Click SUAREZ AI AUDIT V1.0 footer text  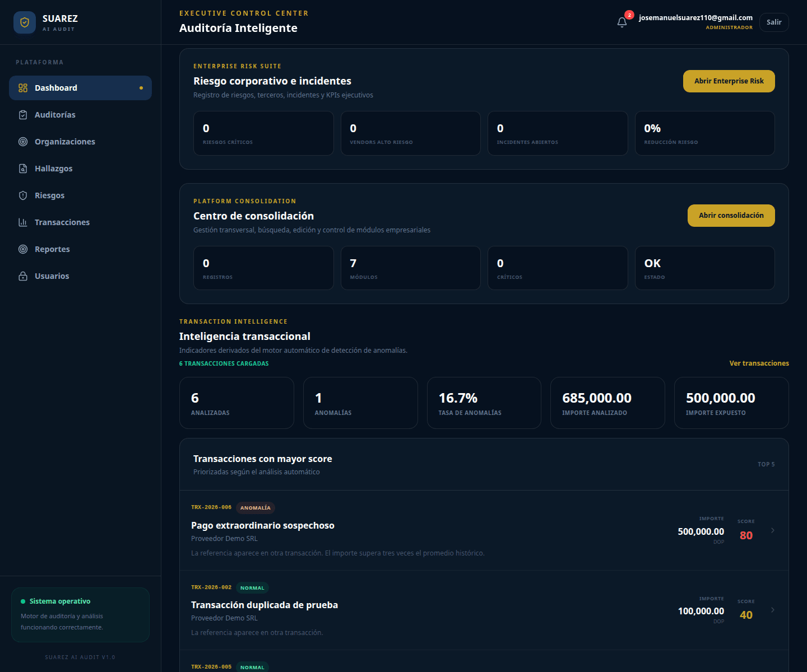(x=80, y=657)
